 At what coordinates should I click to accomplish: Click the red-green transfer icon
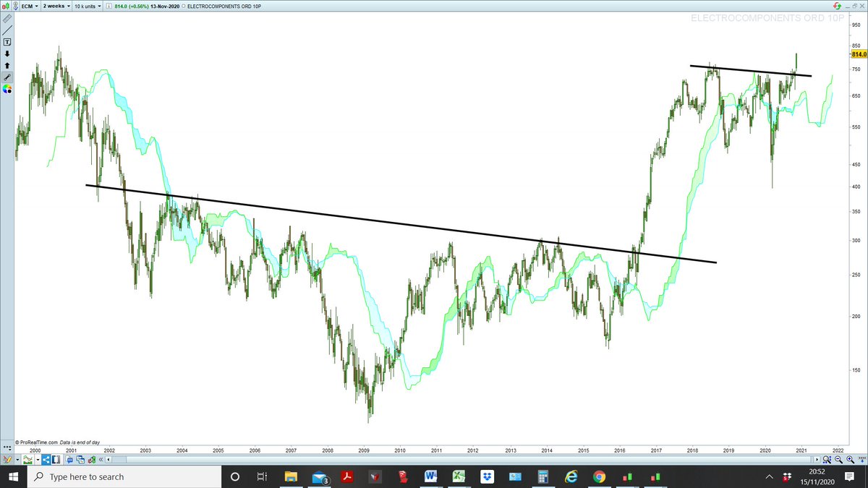pos(92,460)
